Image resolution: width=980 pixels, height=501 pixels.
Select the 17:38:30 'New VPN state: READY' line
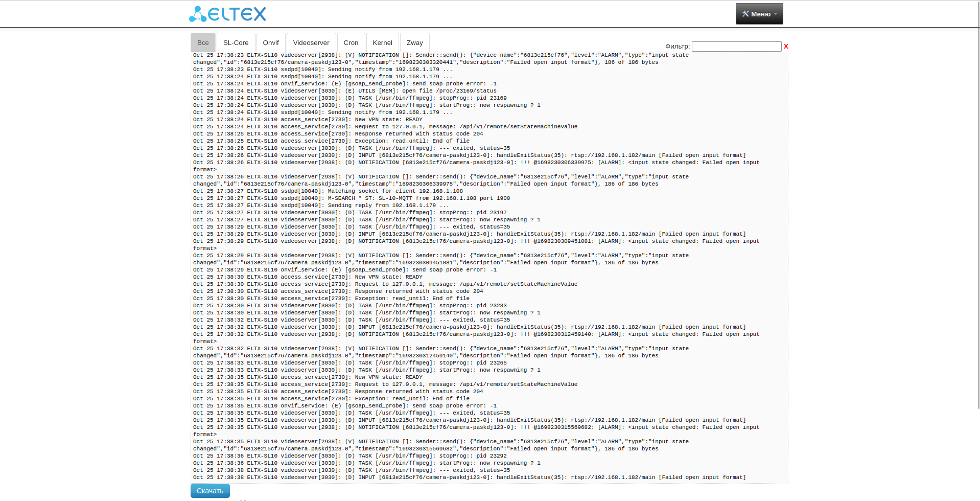(x=308, y=277)
